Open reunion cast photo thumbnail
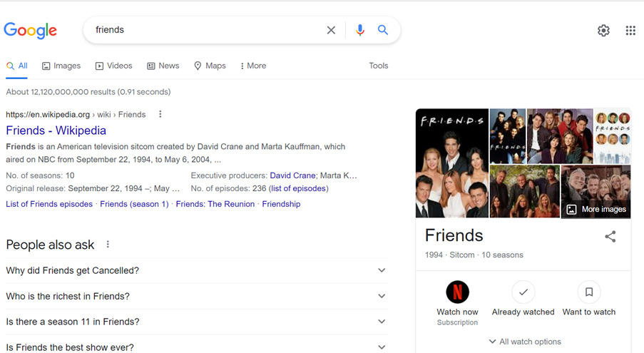644x353 pixels. (525, 191)
